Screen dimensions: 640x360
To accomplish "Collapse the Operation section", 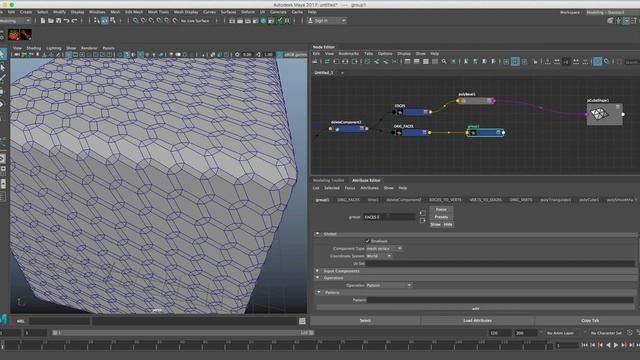I will (318, 278).
